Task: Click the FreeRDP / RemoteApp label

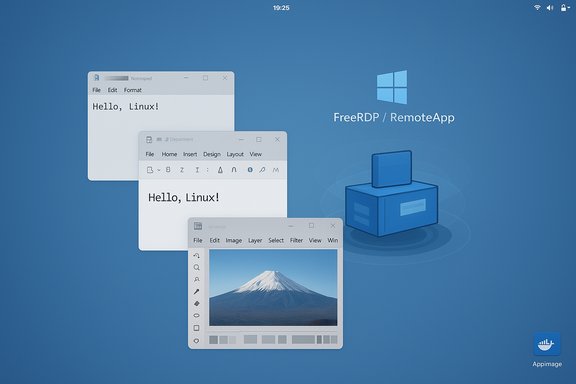Action: (x=394, y=117)
